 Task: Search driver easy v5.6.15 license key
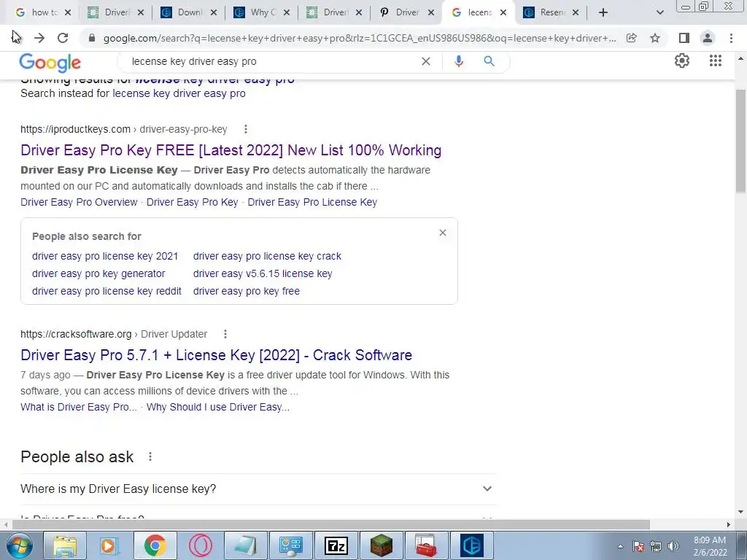click(263, 274)
